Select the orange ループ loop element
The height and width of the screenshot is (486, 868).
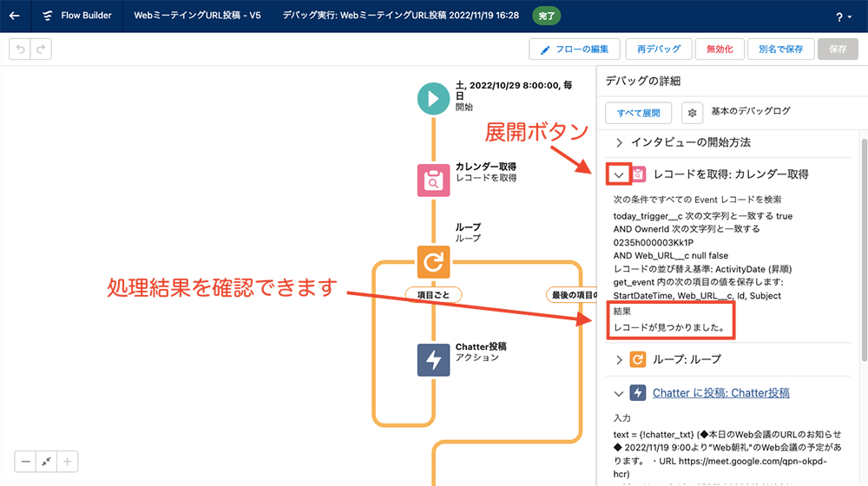tap(433, 262)
